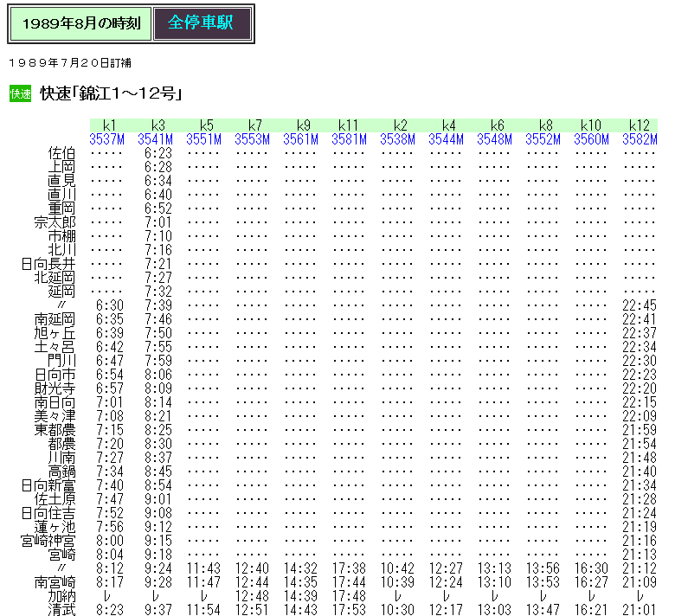Select column header k11
The image size is (675, 616).
[348, 125]
